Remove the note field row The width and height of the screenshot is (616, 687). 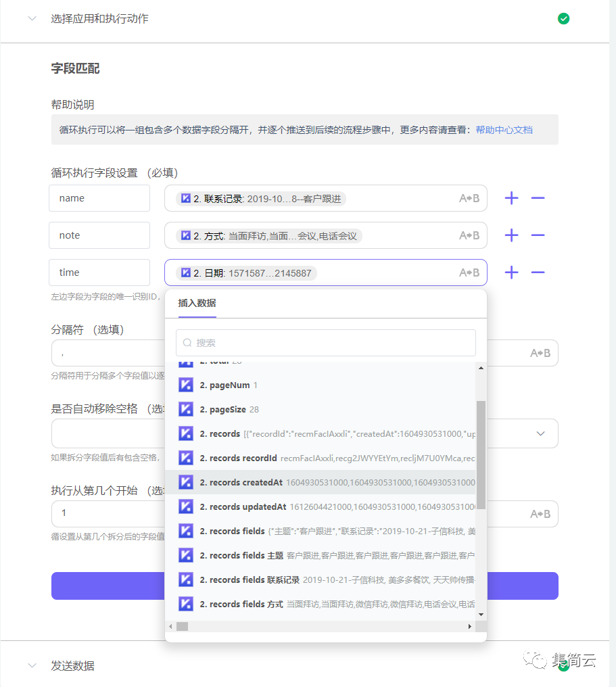pyautogui.click(x=538, y=235)
